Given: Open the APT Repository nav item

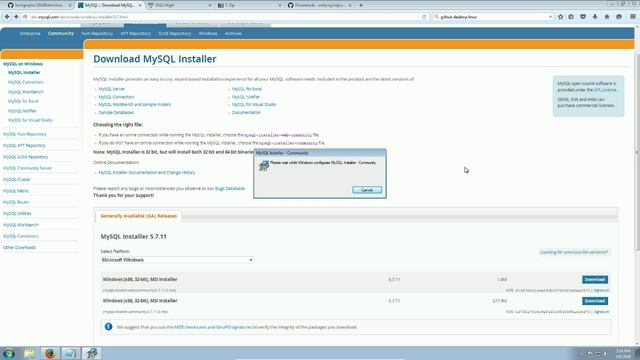Looking at the screenshot, I should point(136,33).
